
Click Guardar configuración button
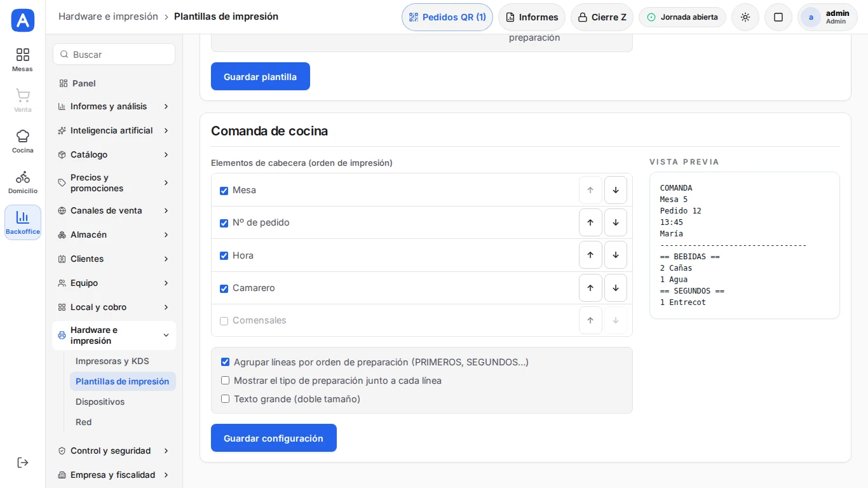click(x=274, y=438)
